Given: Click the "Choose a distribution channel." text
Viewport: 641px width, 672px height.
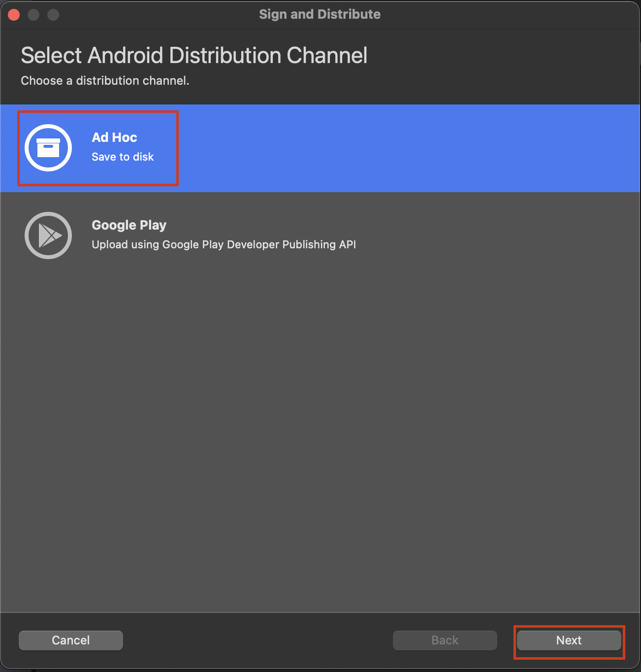Looking at the screenshot, I should (x=105, y=81).
